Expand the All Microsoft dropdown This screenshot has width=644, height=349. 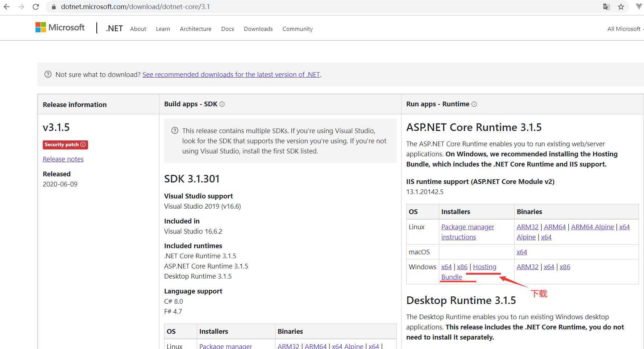[x=625, y=29]
